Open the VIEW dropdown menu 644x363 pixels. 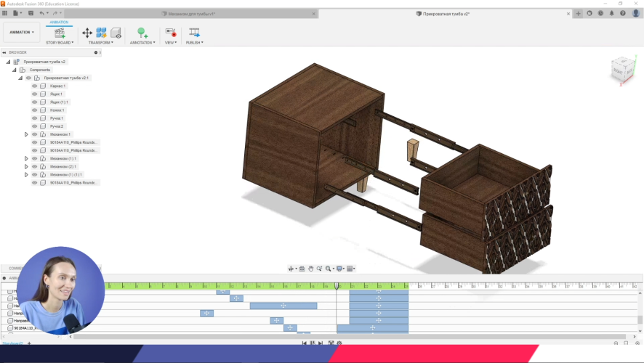pyautogui.click(x=170, y=43)
